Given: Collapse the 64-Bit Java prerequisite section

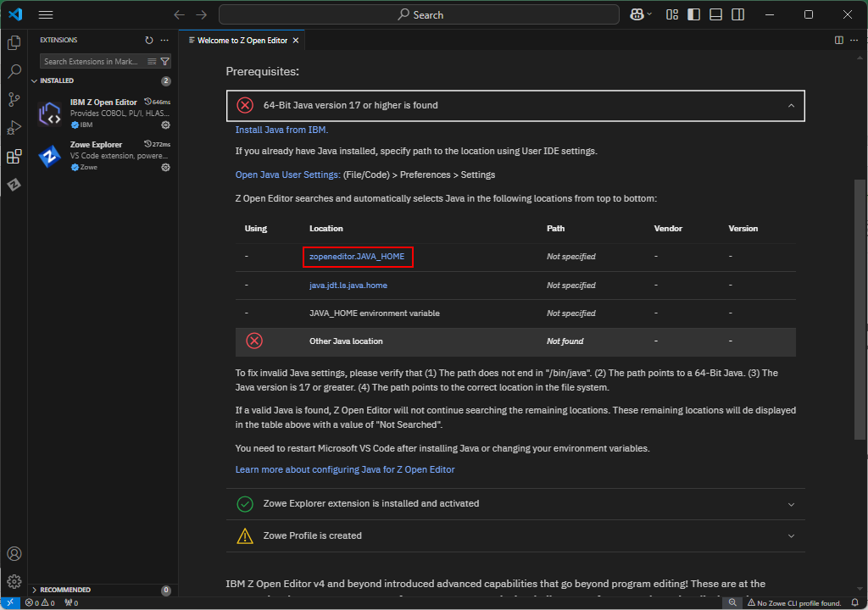Looking at the screenshot, I should [x=791, y=105].
